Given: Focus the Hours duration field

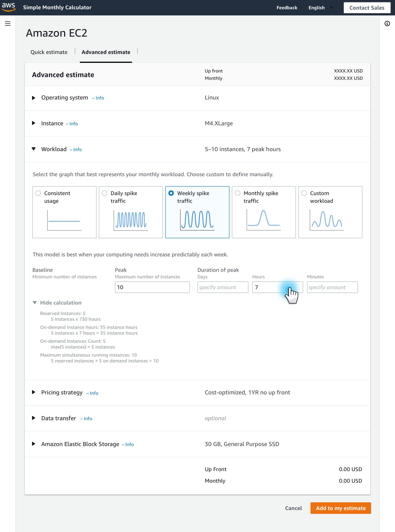Looking at the screenshot, I should (x=278, y=287).
